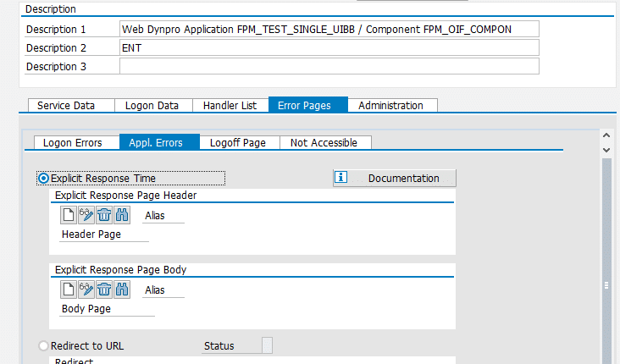The image size is (620, 364).
Task: Click the Status input box
Action: point(268,345)
